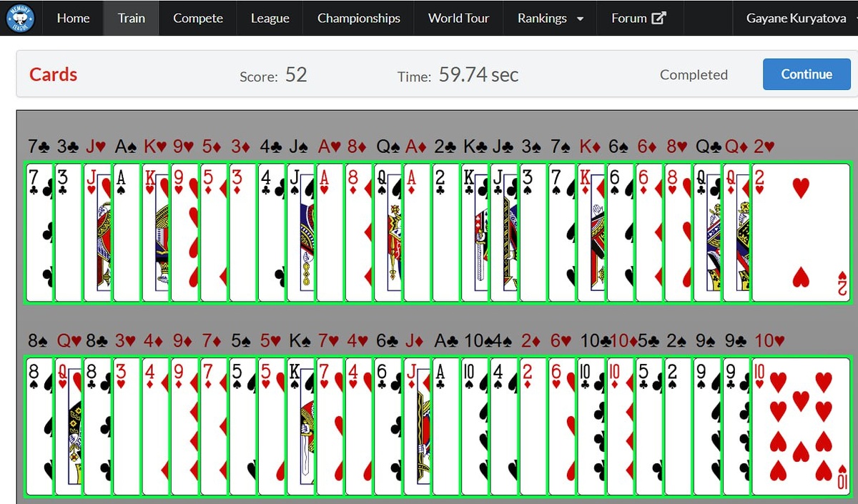The width and height of the screenshot is (858, 504).
Task: Click the 10 of spades card
Action: point(475,426)
